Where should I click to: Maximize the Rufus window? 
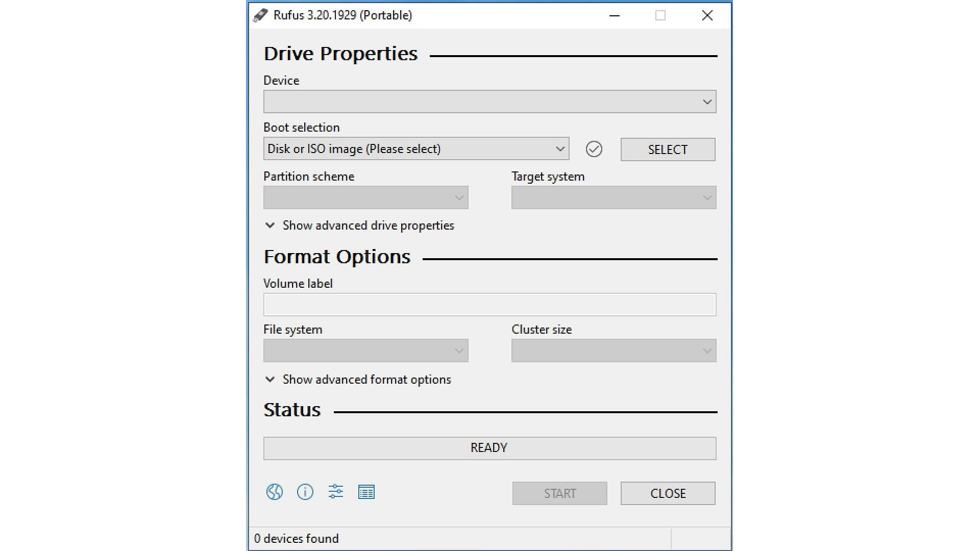(660, 15)
